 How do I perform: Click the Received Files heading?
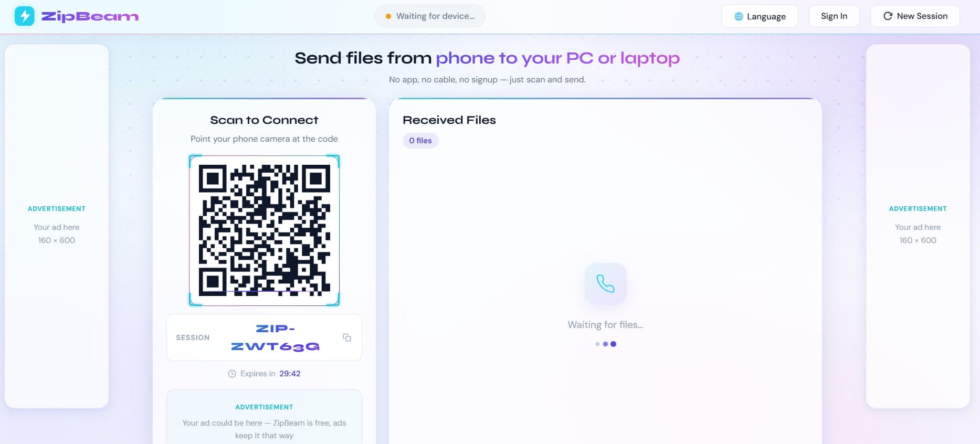(x=449, y=120)
